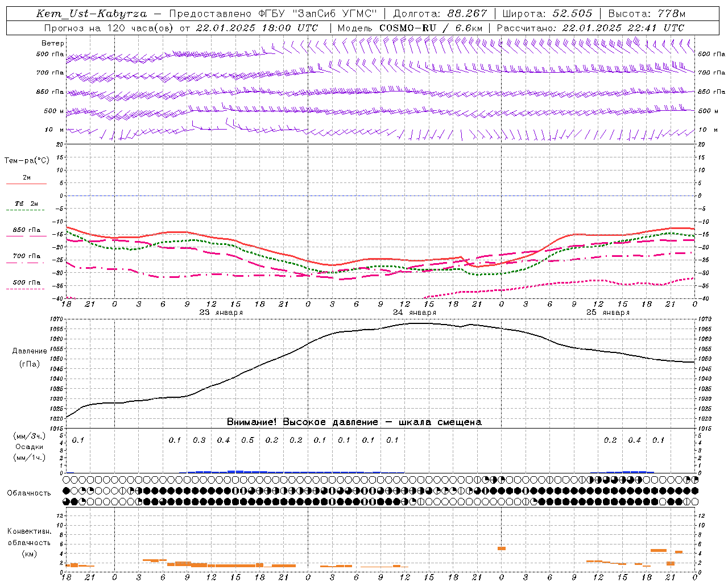Click the orange convective bar at 0h on 25 января
The height and width of the screenshot is (582, 728).
tap(502, 548)
